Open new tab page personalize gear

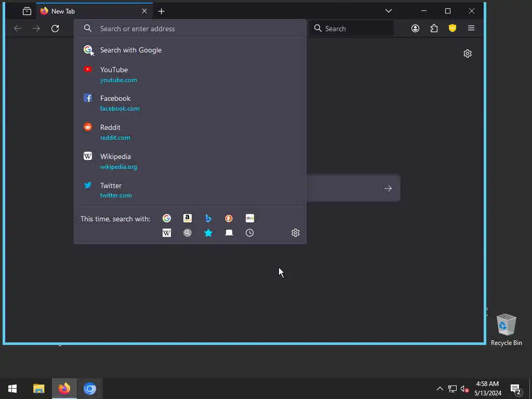point(468,54)
